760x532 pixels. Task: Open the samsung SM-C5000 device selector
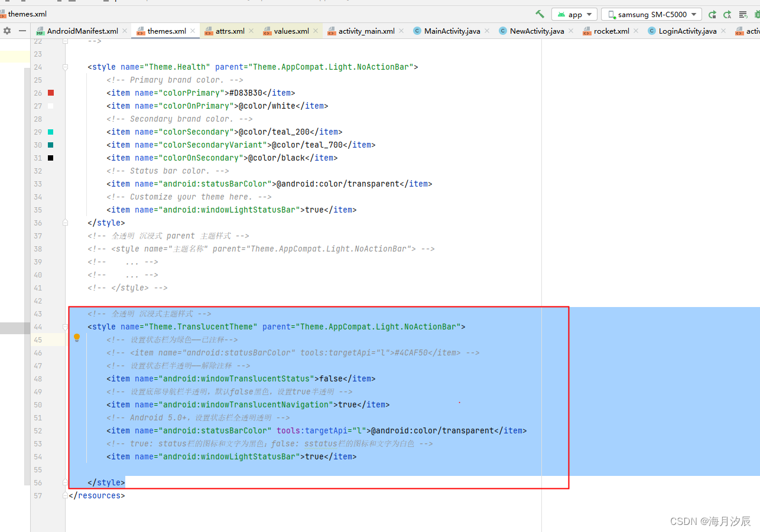tap(650, 14)
